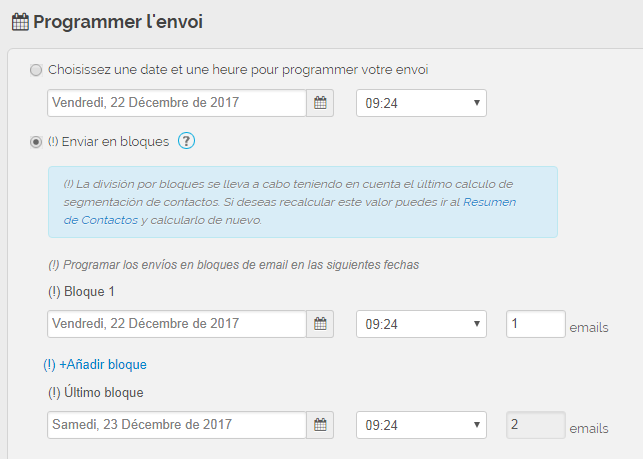
Task: Open the time dropdown for the scheduled send
Action: 421,103
